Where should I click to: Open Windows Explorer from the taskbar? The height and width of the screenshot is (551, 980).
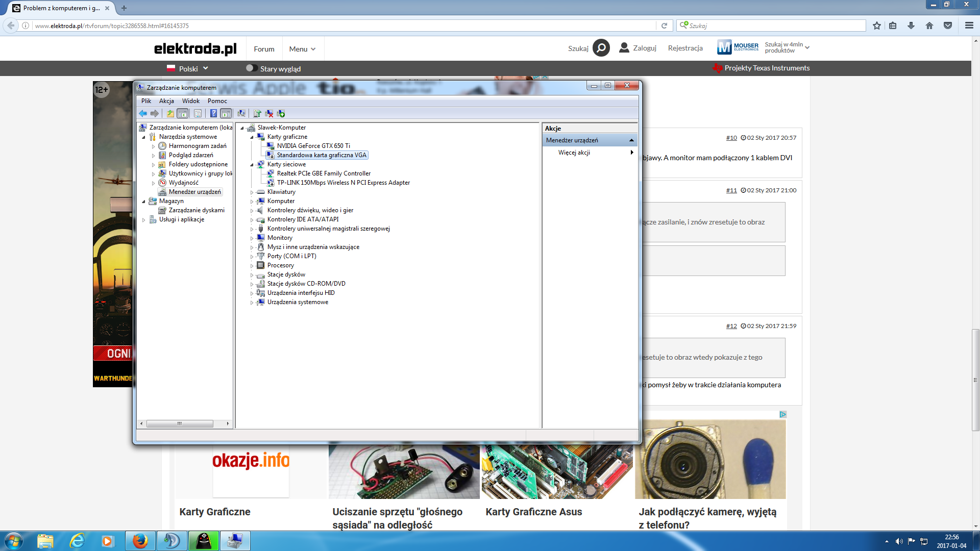tap(45, 541)
